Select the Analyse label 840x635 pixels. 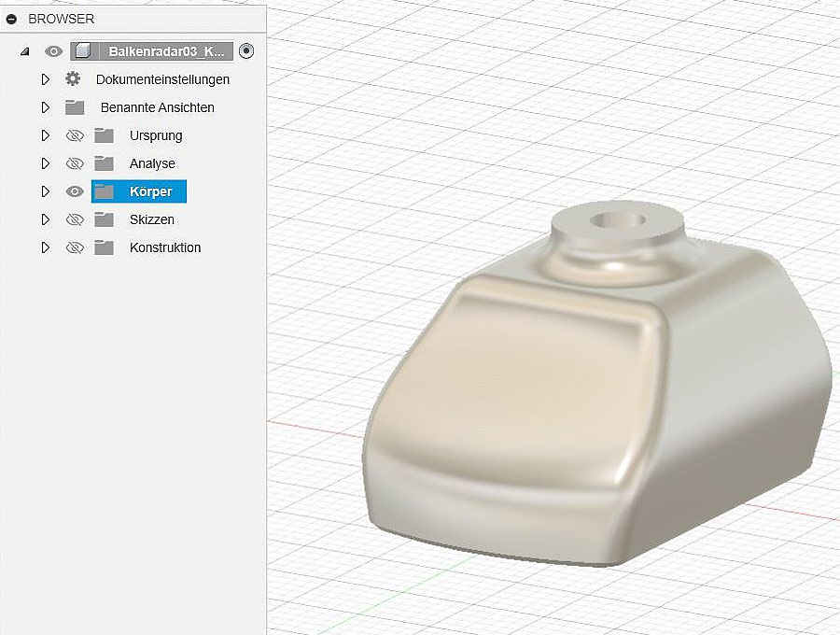tap(152, 163)
